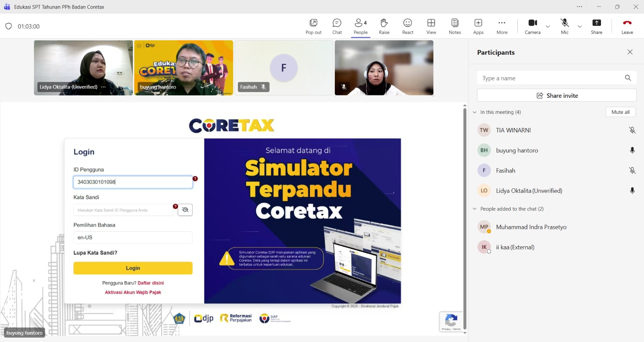Toggle the Camera on or off

[533, 26]
